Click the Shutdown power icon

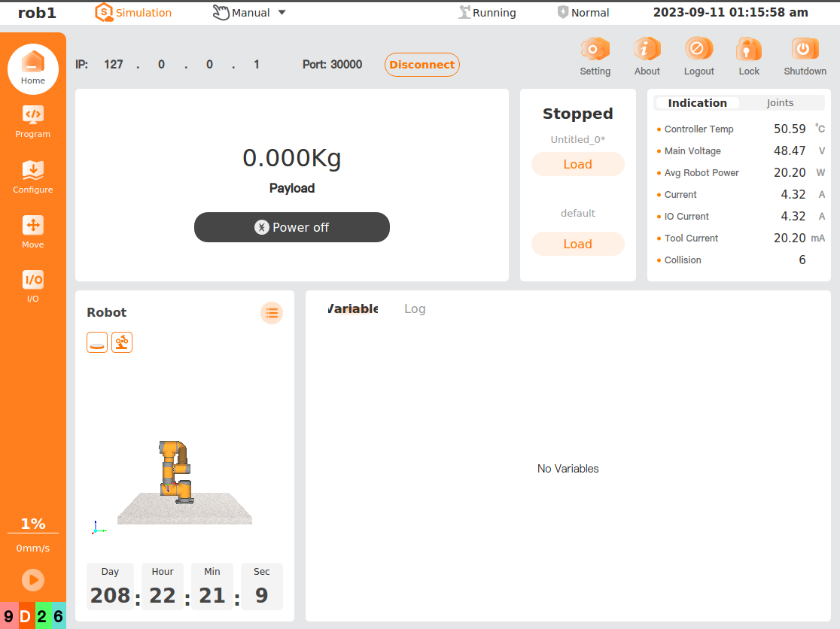point(805,49)
